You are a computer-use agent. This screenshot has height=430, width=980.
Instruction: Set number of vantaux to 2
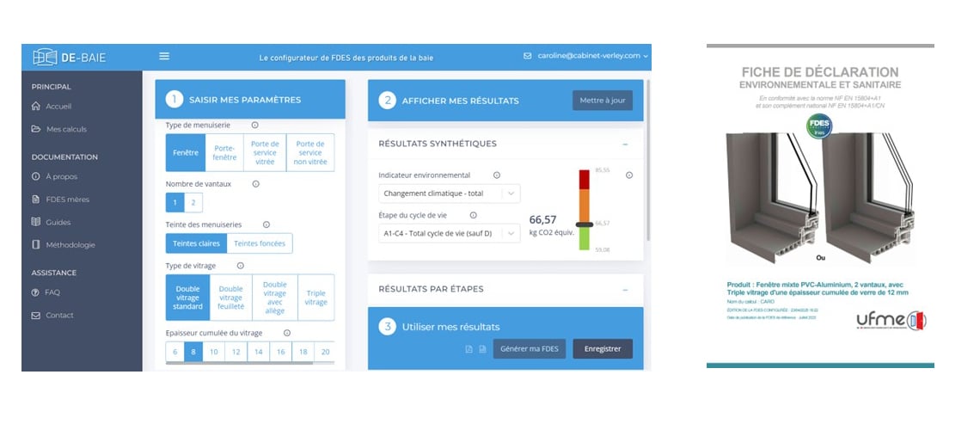(x=193, y=202)
